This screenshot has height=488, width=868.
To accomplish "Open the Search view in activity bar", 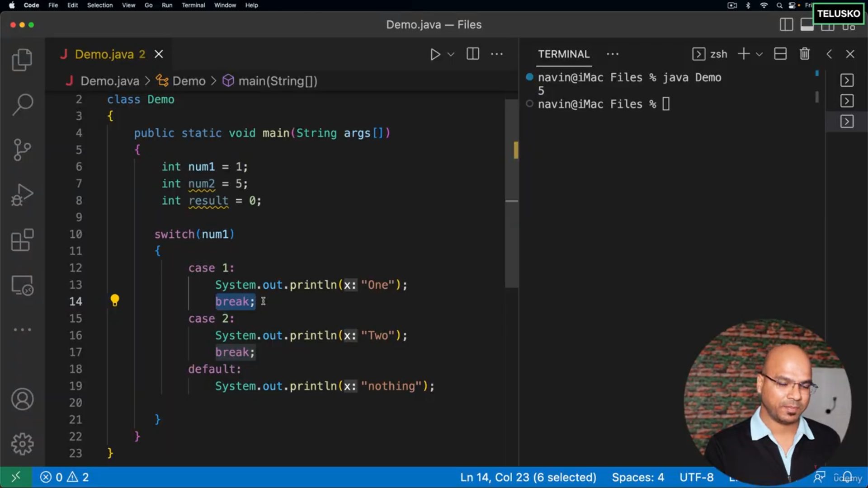I will pyautogui.click(x=22, y=104).
